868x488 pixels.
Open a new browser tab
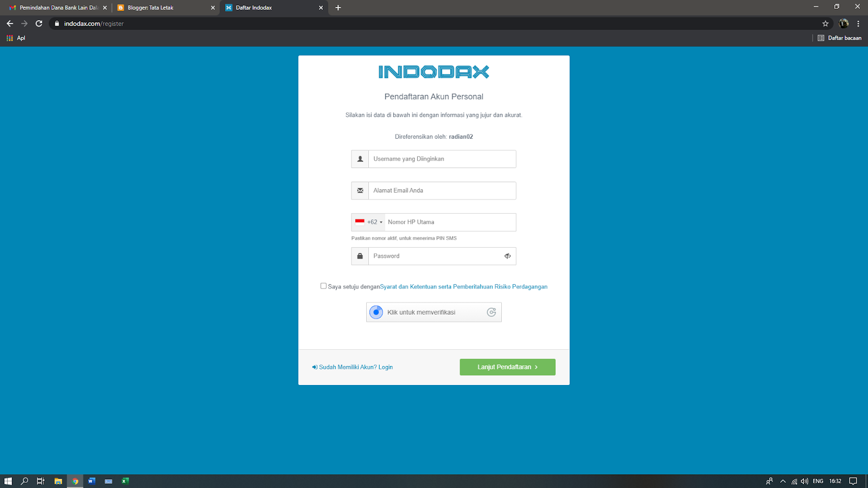point(338,8)
